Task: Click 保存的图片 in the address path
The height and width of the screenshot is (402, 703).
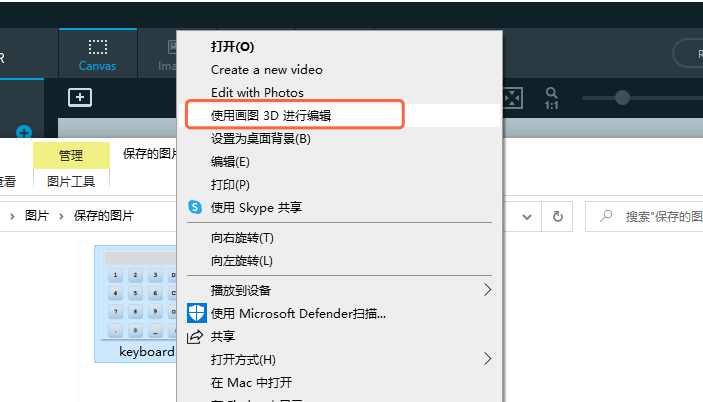Action: [x=104, y=216]
